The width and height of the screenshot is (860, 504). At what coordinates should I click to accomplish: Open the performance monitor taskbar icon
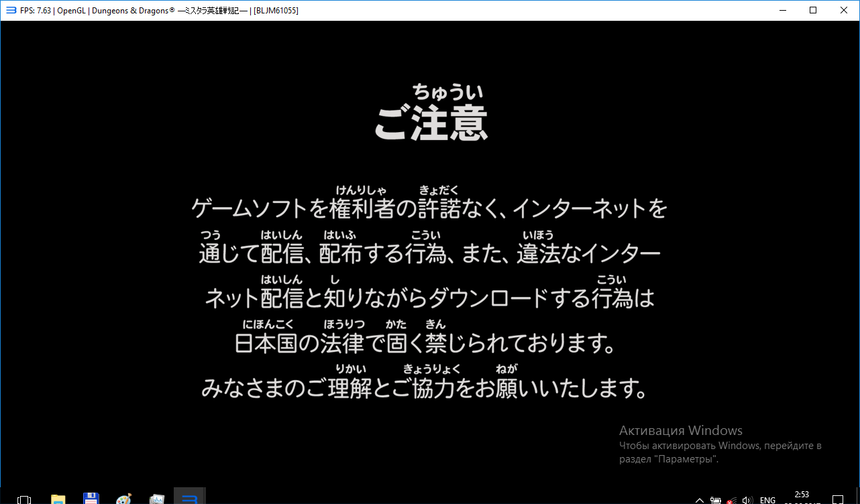coord(157,499)
